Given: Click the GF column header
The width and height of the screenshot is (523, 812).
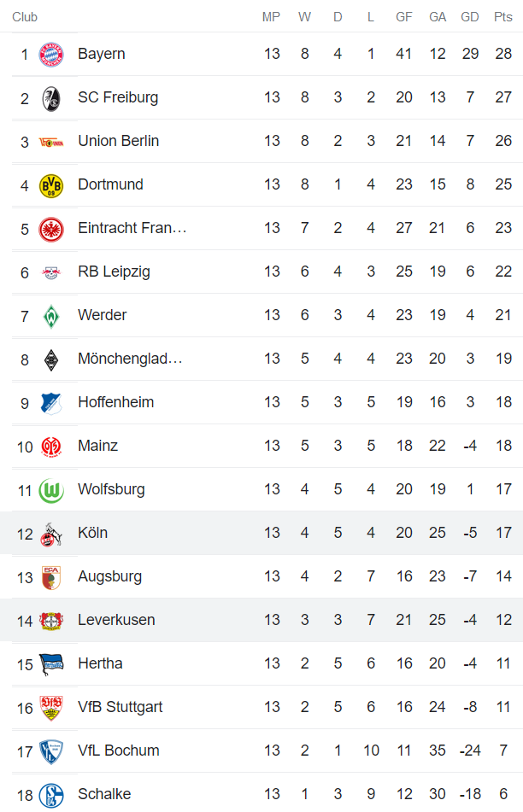Looking at the screenshot, I should pos(403,15).
